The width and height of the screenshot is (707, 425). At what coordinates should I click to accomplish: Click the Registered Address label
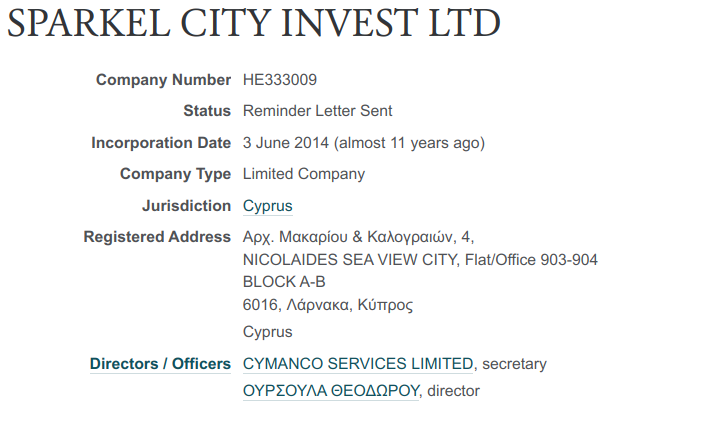click(157, 237)
